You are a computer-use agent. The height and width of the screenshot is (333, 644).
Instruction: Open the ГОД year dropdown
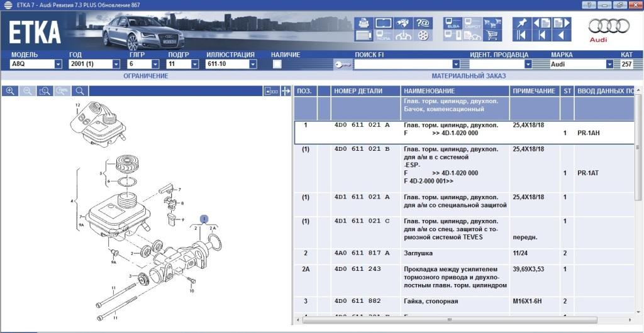tap(116, 64)
